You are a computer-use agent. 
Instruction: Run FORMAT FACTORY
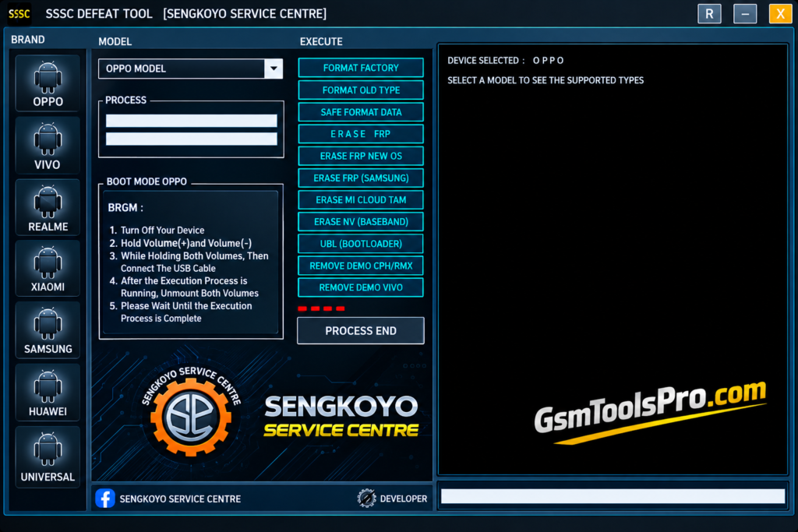tap(361, 68)
